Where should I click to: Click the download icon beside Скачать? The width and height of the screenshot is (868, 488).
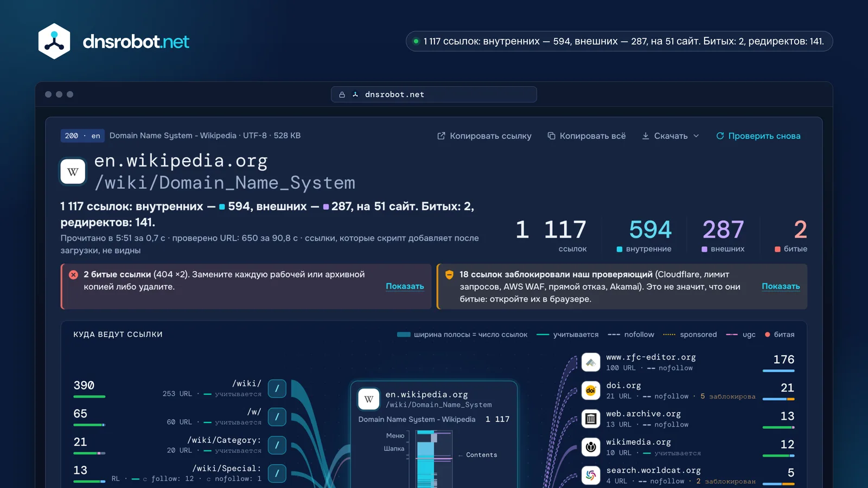click(x=646, y=136)
